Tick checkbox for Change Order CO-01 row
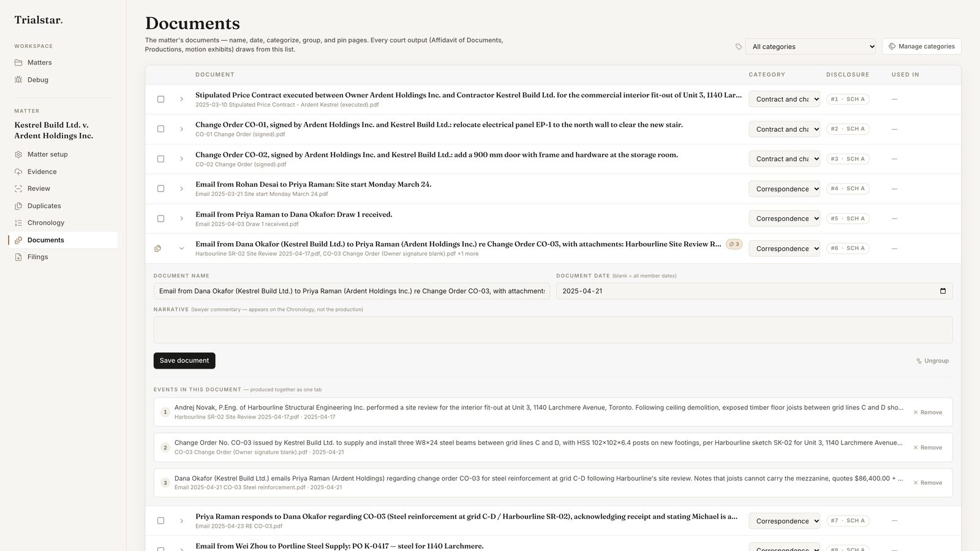Screen dimensions: 980x551 pos(160,129)
